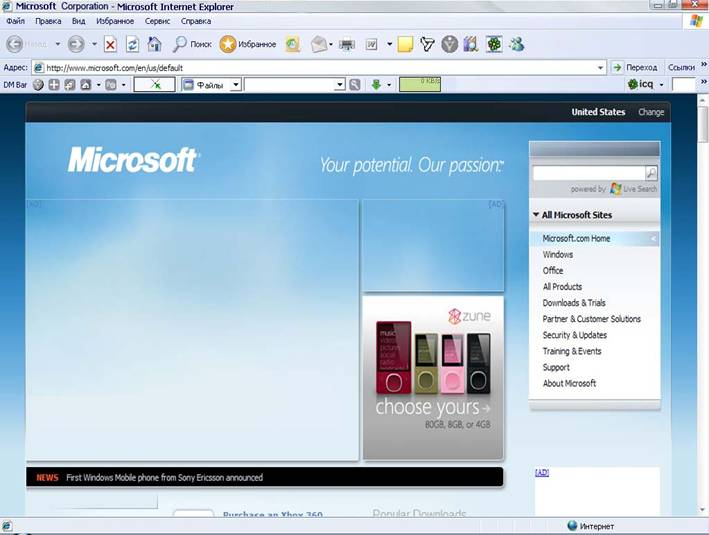Open the History journal icon

point(293,44)
